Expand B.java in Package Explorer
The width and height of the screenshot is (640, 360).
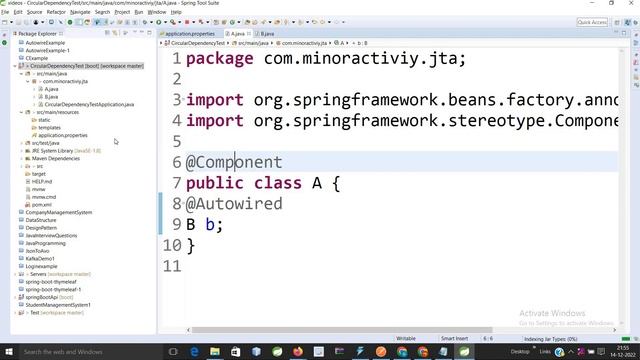point(34,97)
